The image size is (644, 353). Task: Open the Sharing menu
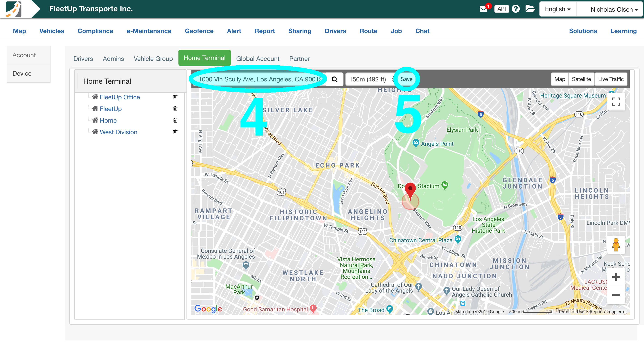300,31
